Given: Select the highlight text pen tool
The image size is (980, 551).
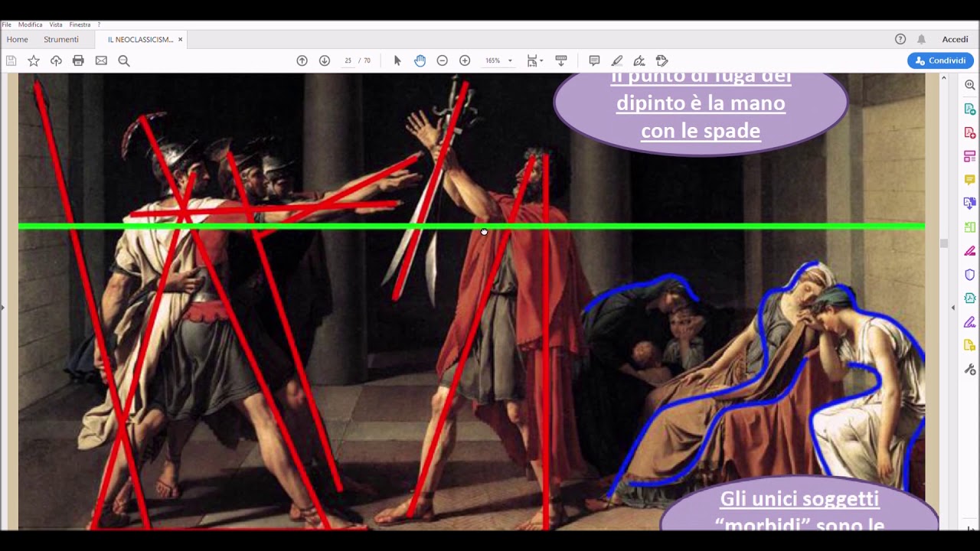Looking at the screenshot, I should click(x=617, y=60).
